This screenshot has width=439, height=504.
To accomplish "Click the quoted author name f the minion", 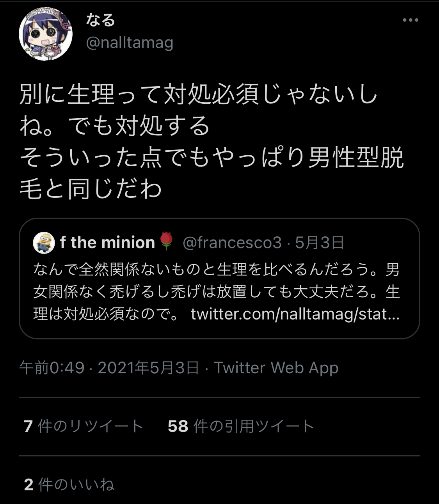I will click(108, 243).
